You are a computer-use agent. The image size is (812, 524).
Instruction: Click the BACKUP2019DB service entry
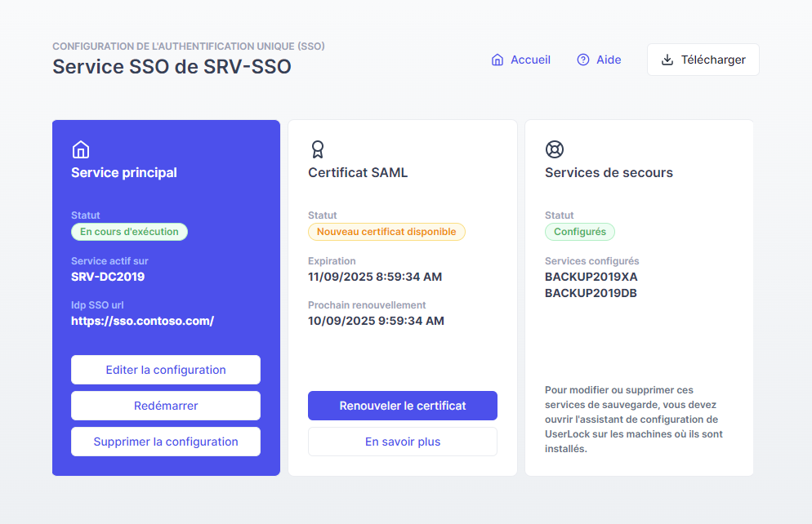coord(591,293)
